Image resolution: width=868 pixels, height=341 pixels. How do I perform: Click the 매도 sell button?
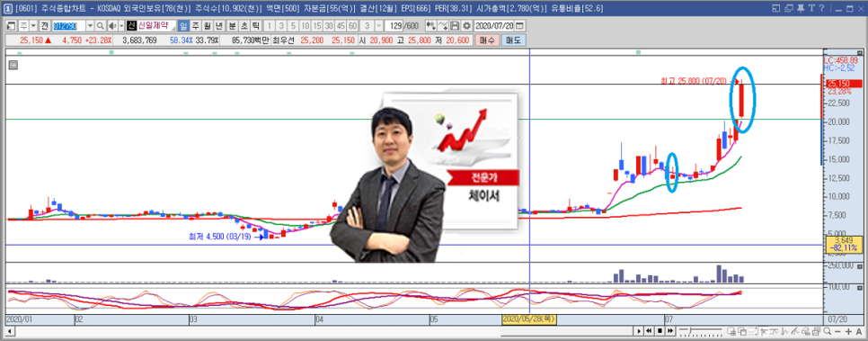click(514, 40)
